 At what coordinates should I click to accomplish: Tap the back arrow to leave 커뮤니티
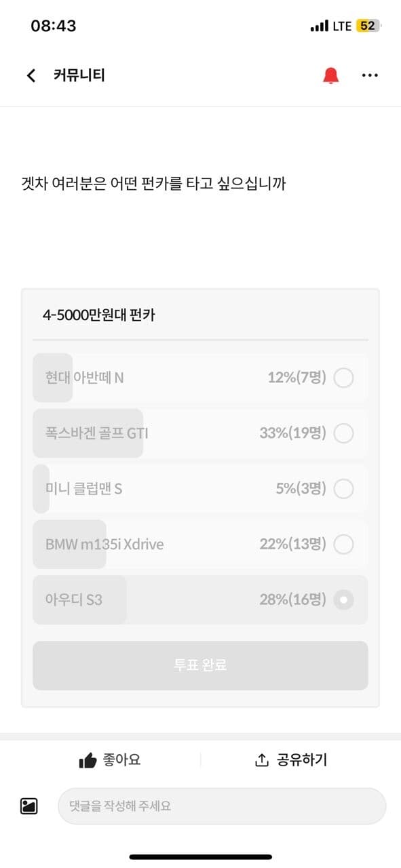31,75
